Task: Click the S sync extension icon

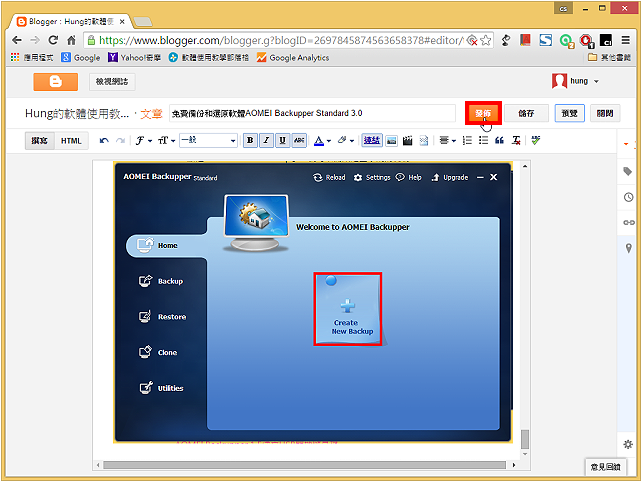Action: (546, 40)
